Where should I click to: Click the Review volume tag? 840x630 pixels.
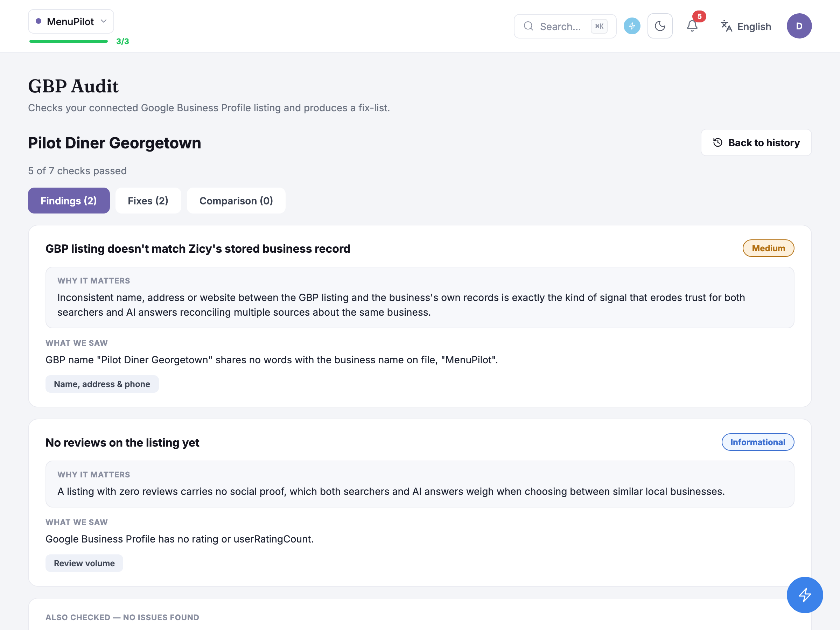pos(84,563)
